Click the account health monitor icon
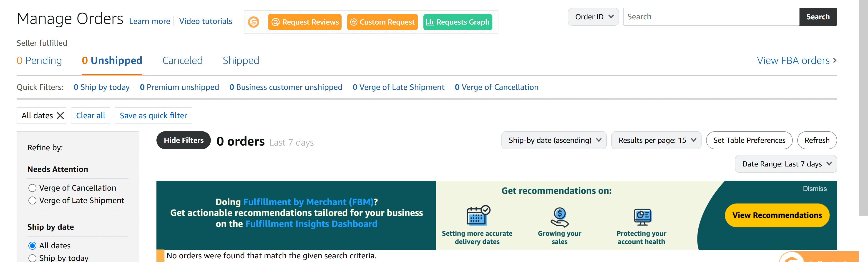 click(x=642, y=217)
